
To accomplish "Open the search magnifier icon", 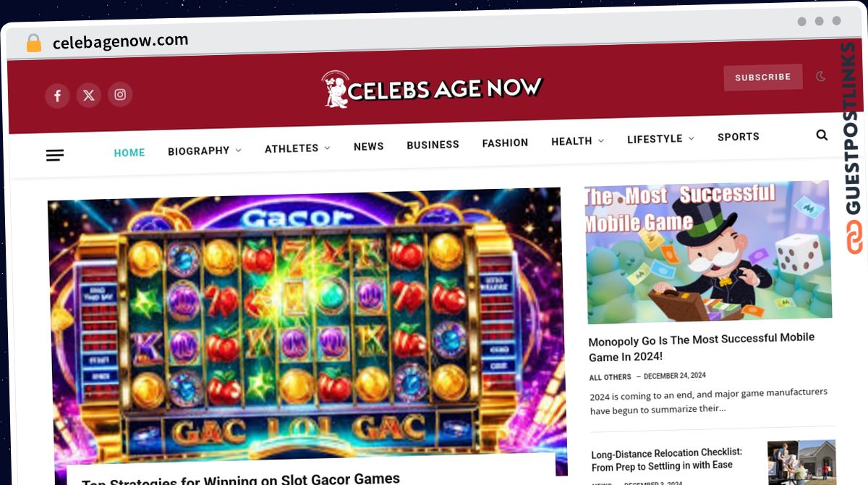I will coord(822,135).
